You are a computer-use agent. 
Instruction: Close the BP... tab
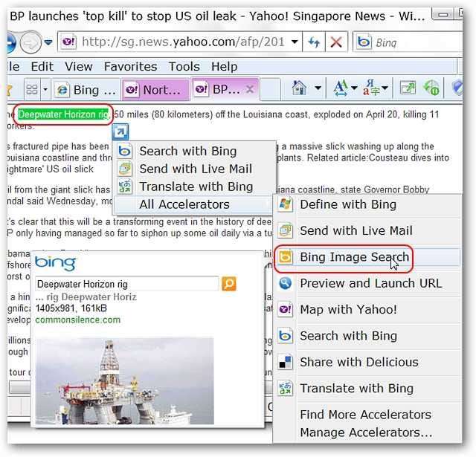(x=250, y=89)
